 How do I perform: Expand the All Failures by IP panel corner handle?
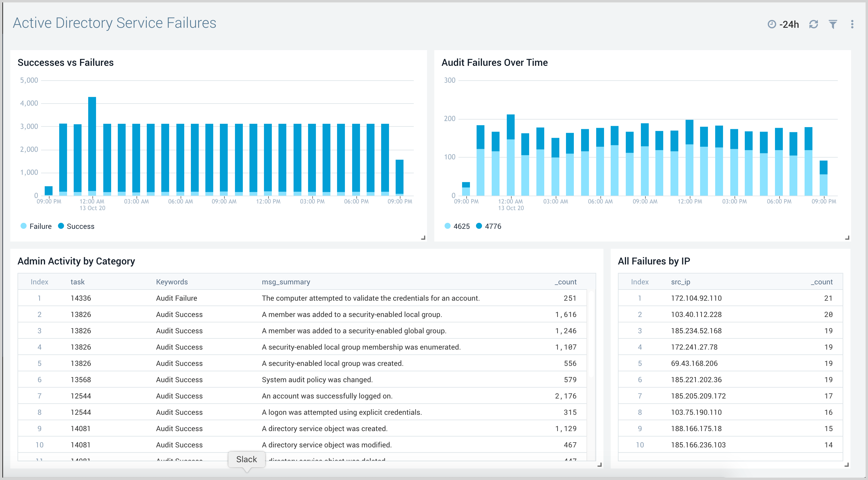coord(847,465)
